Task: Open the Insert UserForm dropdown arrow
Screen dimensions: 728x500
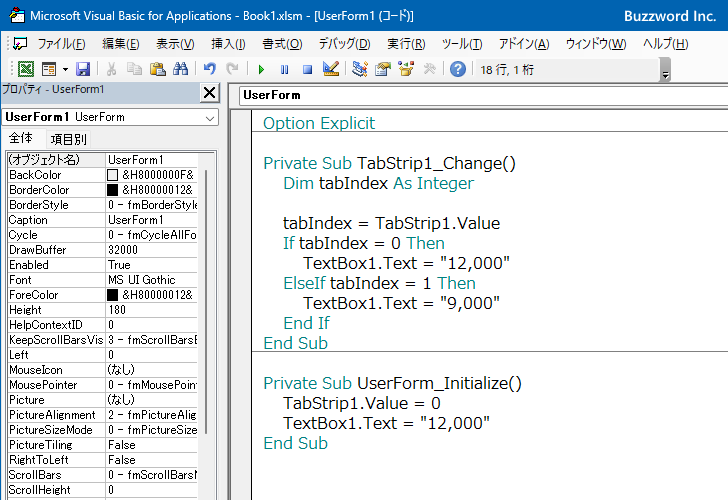Action: [65, 70]
